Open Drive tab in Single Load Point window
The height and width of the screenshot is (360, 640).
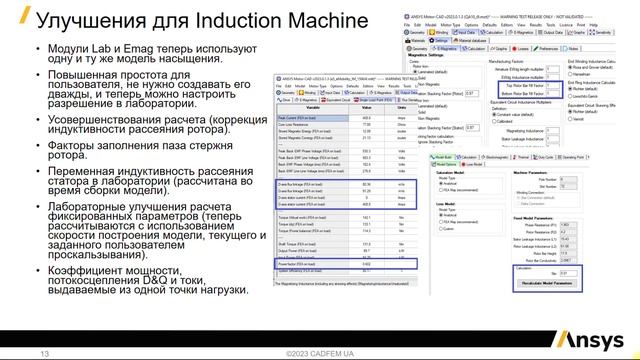pyautogui.click(x=284, y=100)
